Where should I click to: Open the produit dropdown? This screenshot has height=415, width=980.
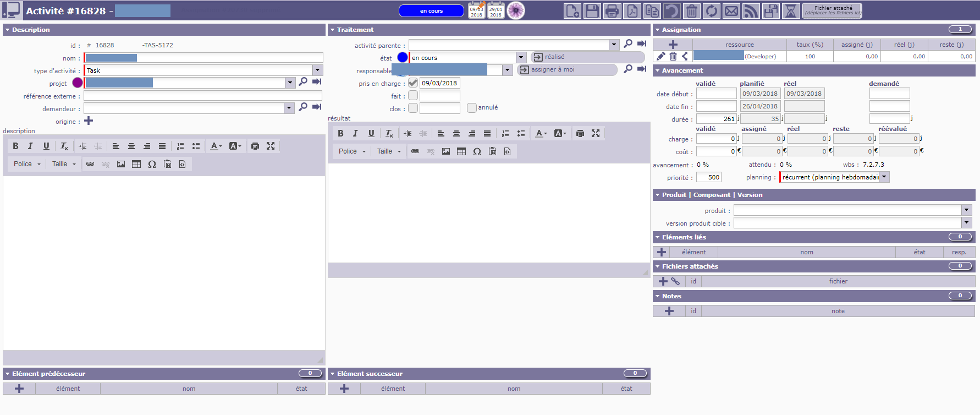tap(966, 210)
